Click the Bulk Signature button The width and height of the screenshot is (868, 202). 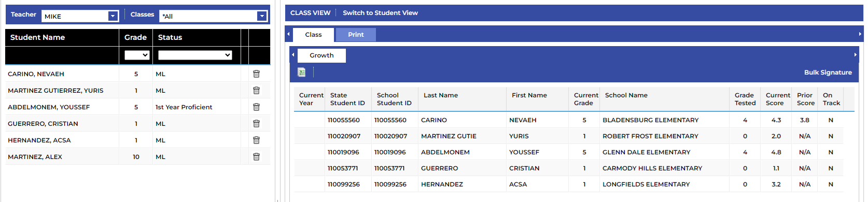[828, 73]
